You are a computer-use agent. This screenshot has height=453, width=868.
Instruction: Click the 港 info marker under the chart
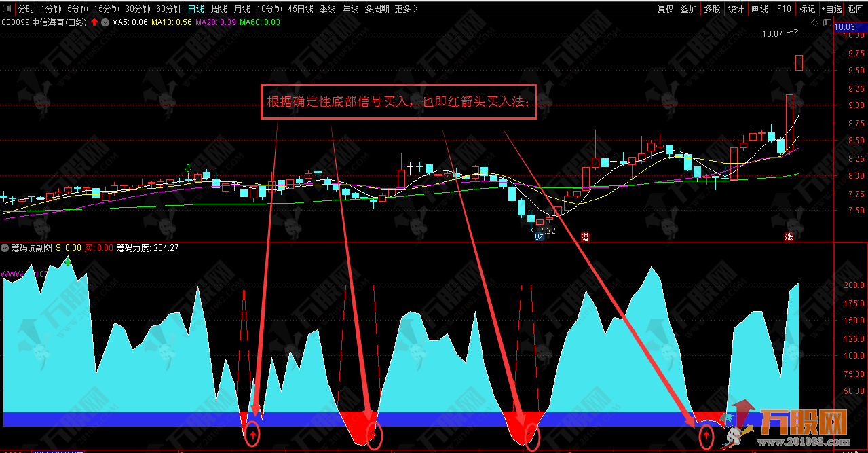(x=586, y=237)
